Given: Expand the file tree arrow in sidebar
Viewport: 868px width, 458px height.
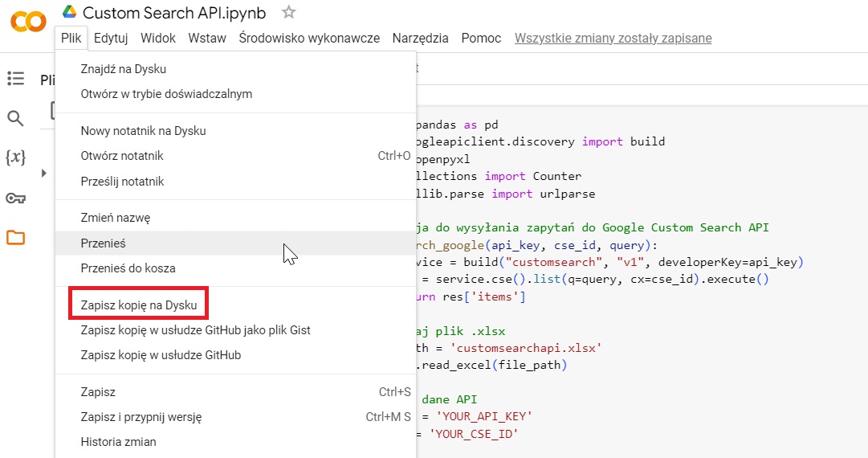Looking at the screenshot, I should (x=43, y=174).
